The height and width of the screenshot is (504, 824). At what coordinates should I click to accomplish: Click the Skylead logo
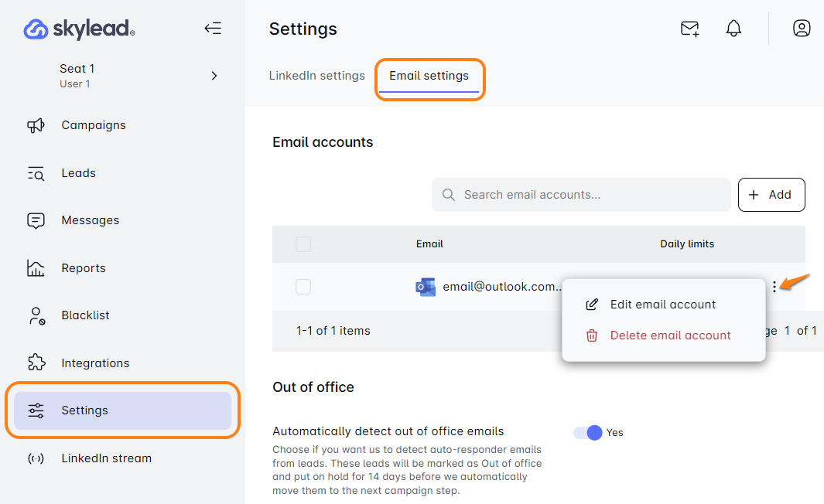tap(80, 29)
